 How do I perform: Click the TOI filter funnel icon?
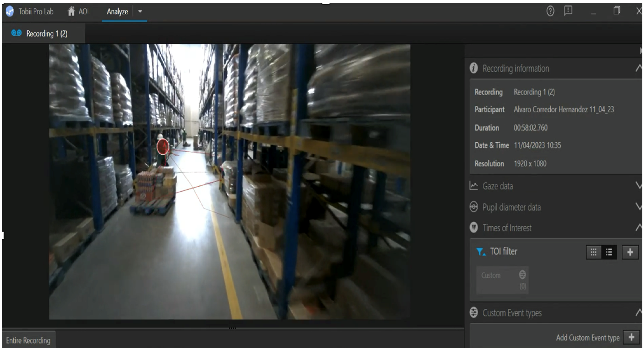tap(480, 252)
